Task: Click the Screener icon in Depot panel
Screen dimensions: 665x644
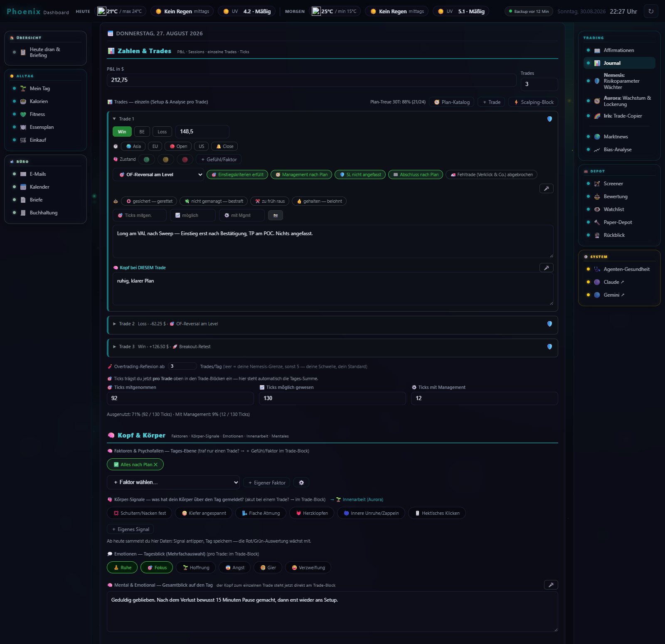Action: click(597, 184)
